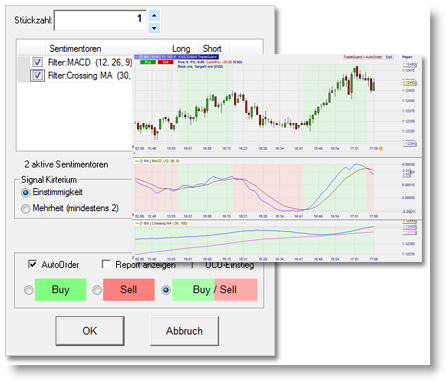Click the red Sell color block

coord(129,290)
